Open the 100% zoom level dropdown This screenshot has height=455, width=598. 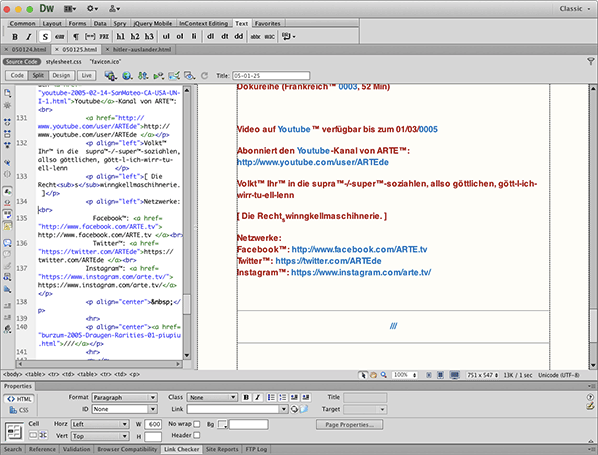(405, 375)
